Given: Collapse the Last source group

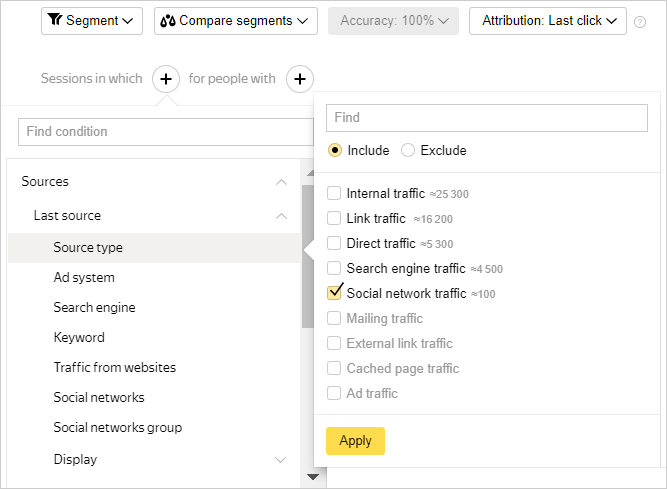Looking at the screenshot, I should pyautogui.click(x=281, y=216).
